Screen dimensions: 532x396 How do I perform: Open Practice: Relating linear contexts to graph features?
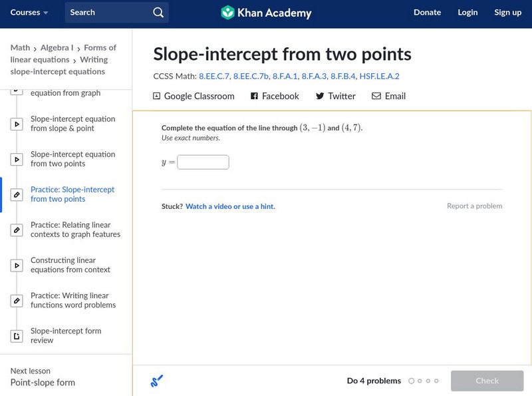pyautogui.click(x=75, y=230)
